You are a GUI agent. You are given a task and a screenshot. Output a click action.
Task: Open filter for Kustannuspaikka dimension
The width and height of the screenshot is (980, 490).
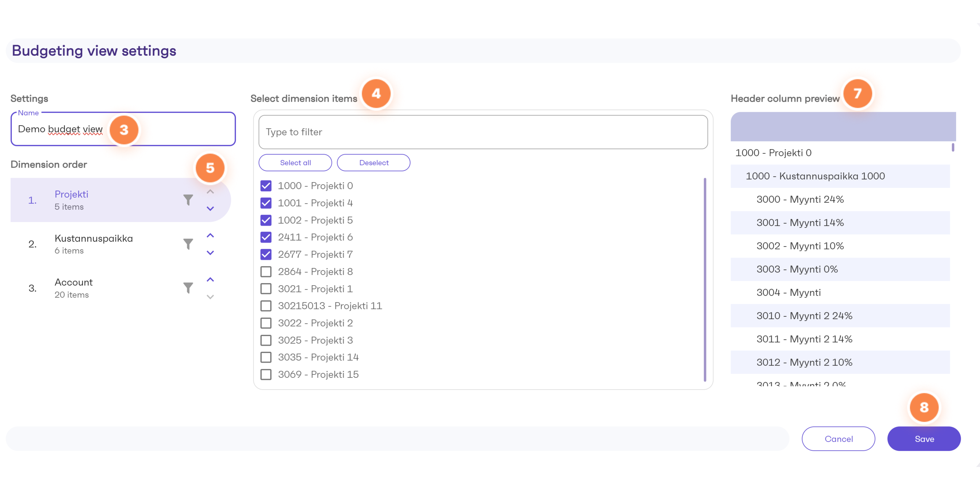[x=188, y=244]
